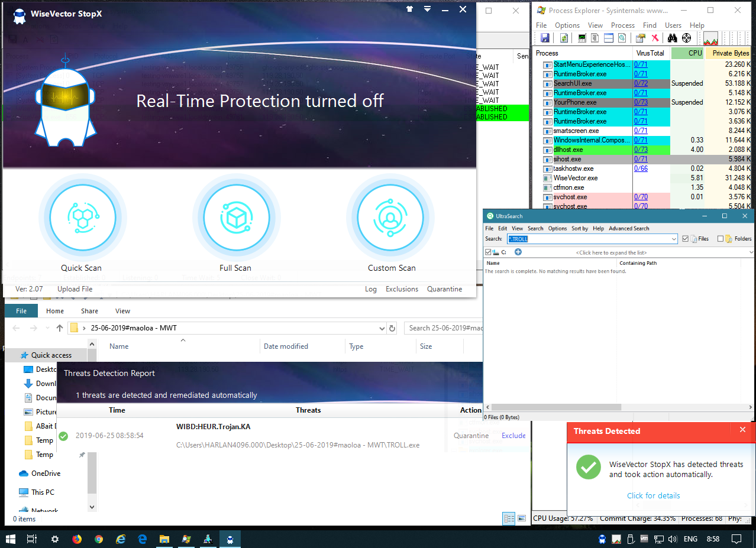Open the File tab in File Explorer
Screen dimensions: 756x548
[21, 311]
